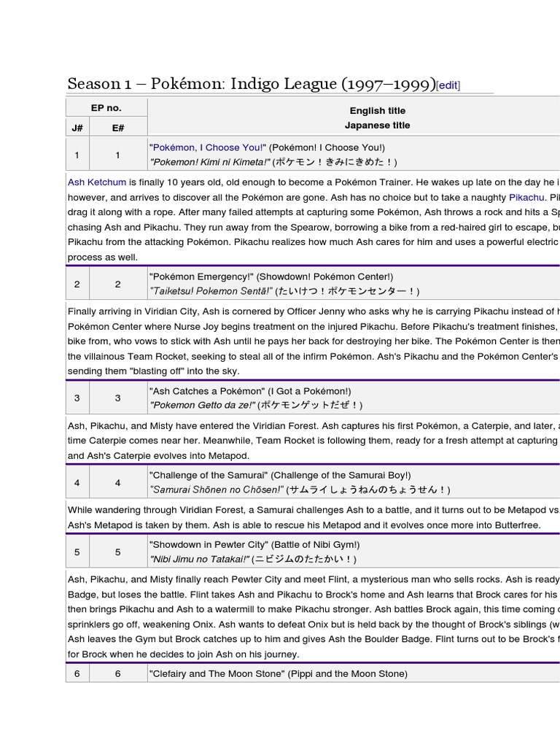Viewport: 560px width, 747px height.
Task: Click the J# cell of the "Challenge of the Samurai" row
Action: point(77,483)
